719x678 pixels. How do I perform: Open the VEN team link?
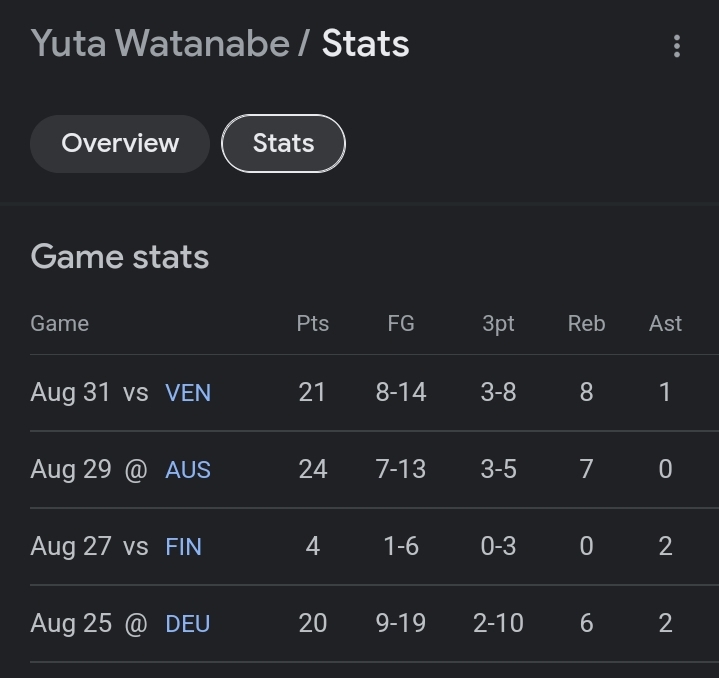click(188, 393)
